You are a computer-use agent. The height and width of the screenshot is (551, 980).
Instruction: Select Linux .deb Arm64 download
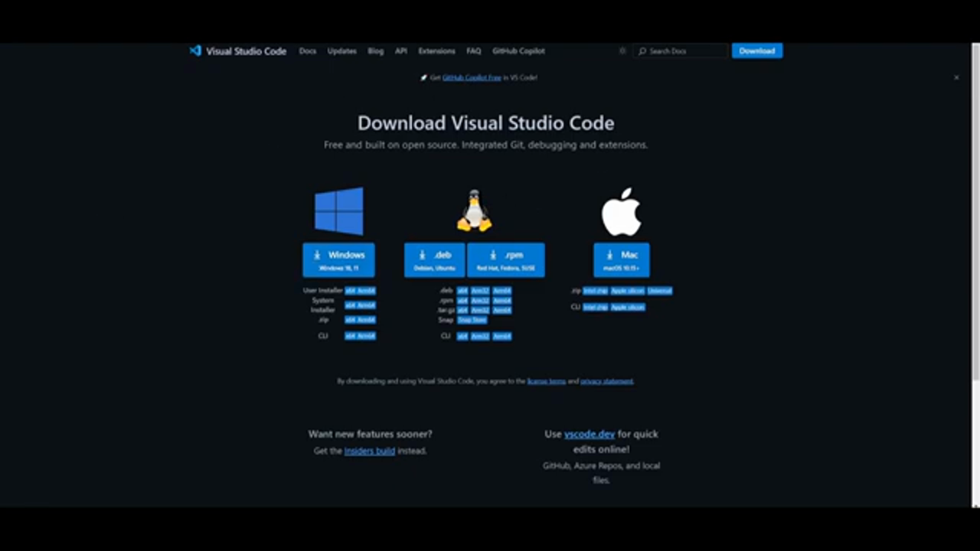click(x=502, y=291)
